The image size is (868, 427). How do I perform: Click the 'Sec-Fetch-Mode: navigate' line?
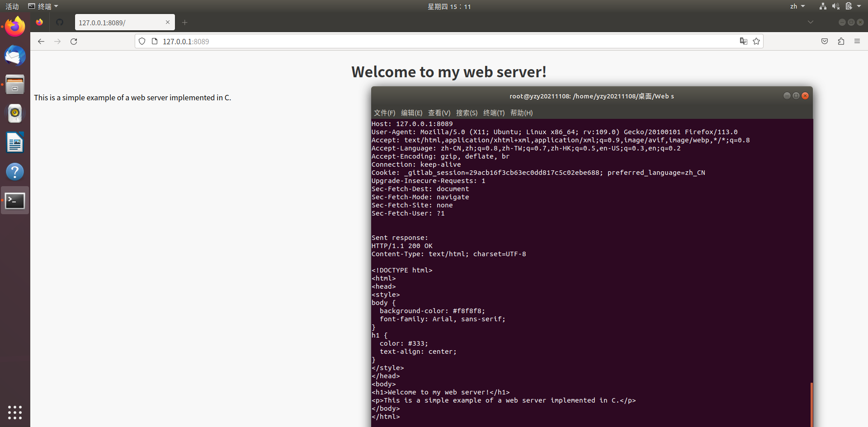[x=420, y=197]
